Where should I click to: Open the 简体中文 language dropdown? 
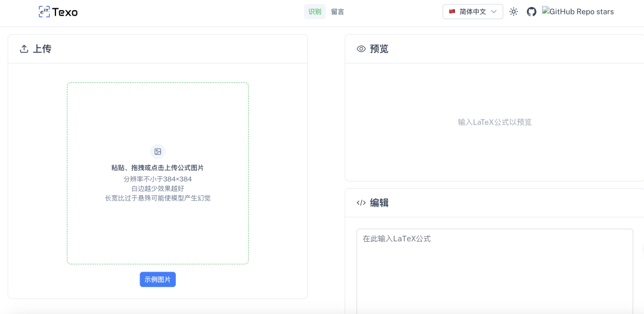pos(472,11)
